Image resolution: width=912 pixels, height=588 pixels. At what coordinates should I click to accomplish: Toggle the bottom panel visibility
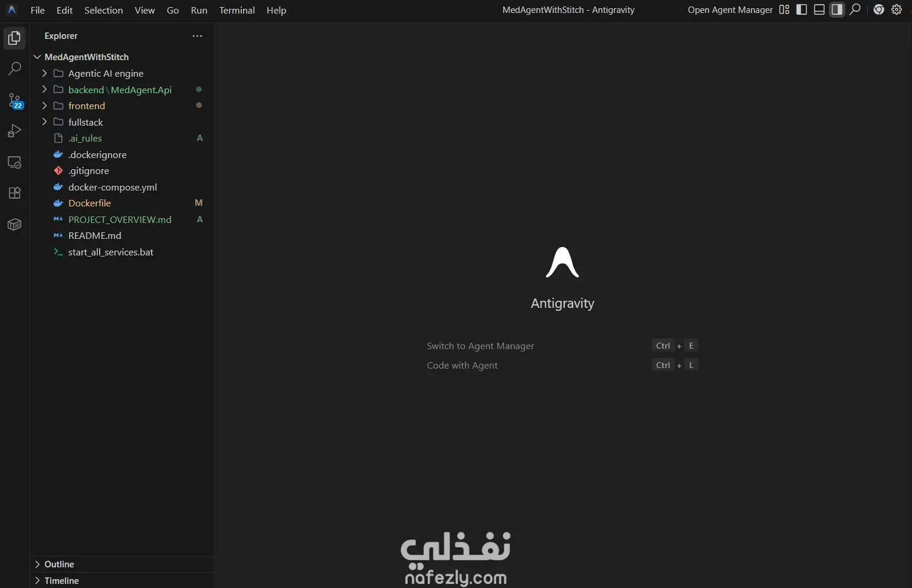(x=819, y=9)
